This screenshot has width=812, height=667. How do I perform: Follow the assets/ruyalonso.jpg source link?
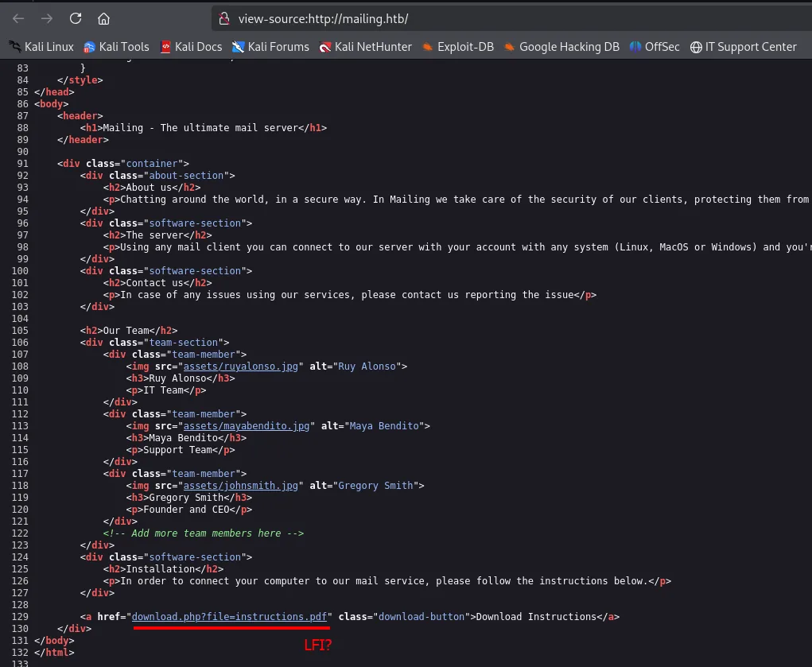point(241,366)
